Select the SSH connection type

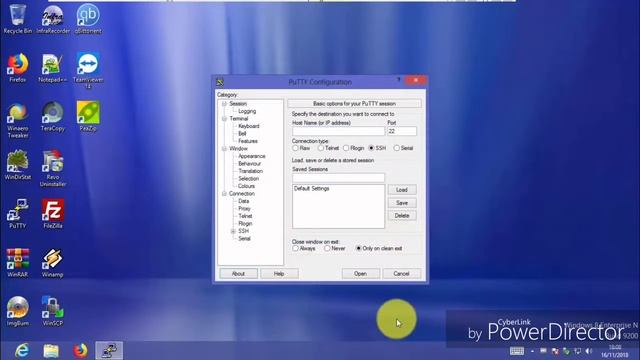click(371, 148)
